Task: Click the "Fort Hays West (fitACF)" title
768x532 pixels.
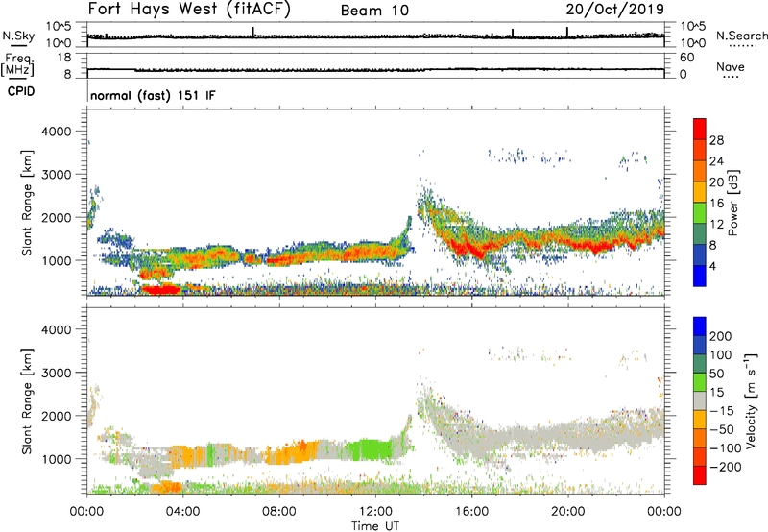Action: click(189, 10)
